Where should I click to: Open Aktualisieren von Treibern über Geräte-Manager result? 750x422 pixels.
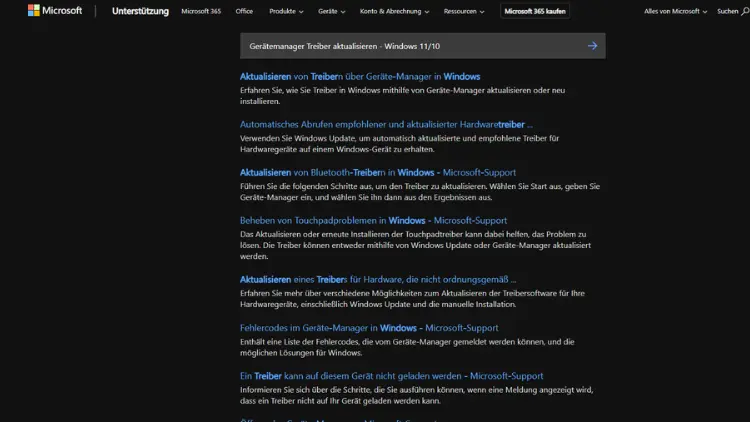click(360, 77)
